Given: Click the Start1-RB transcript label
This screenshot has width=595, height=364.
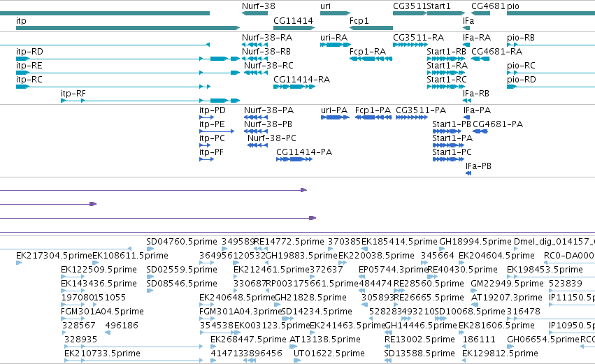Looking at the screenshot, I should [447, 52].
